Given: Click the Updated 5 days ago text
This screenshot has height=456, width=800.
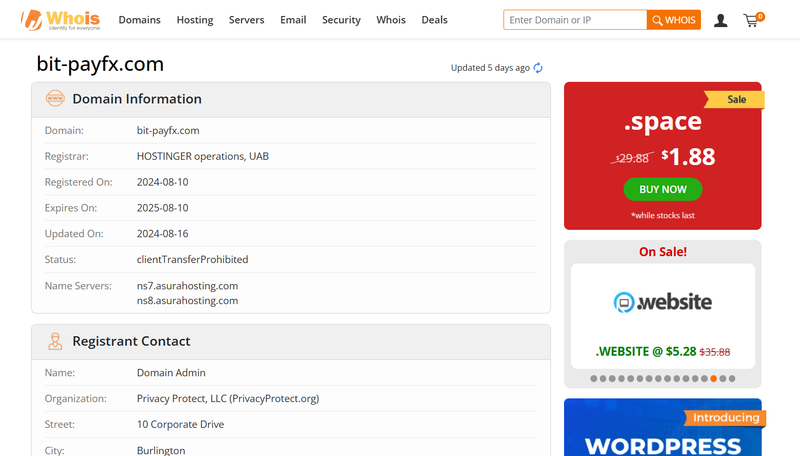Looking at the screenshot, I should pos(490,68).
